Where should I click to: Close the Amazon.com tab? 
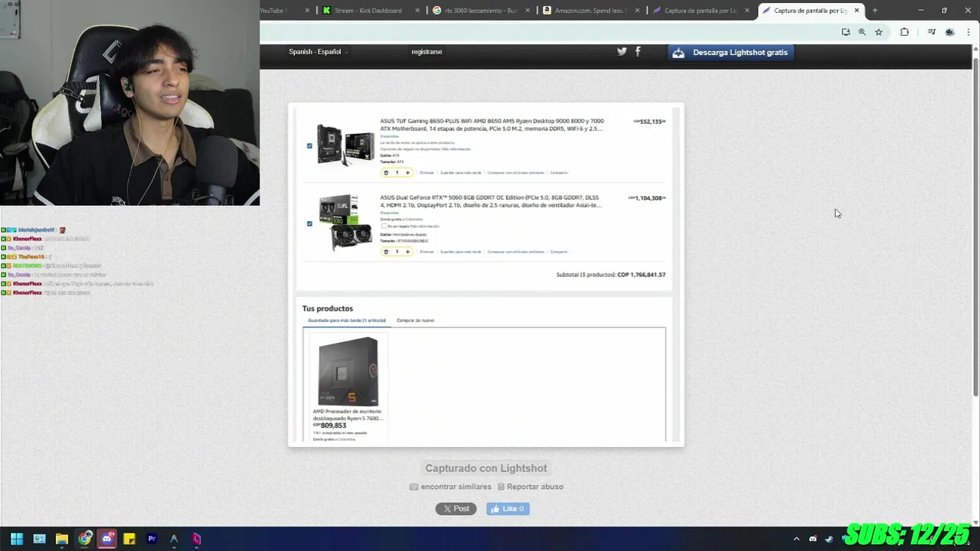(x=637, y=11)
